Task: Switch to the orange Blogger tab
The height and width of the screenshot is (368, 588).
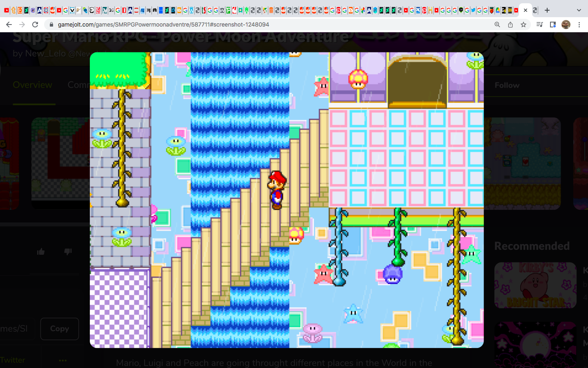Action: coord(179,10)
